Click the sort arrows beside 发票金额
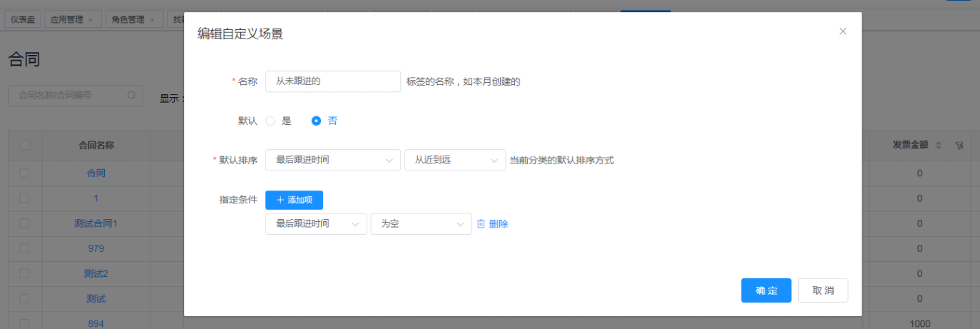Screen dimensions: 980x329 pyautogui.click(x=939, y=145)
